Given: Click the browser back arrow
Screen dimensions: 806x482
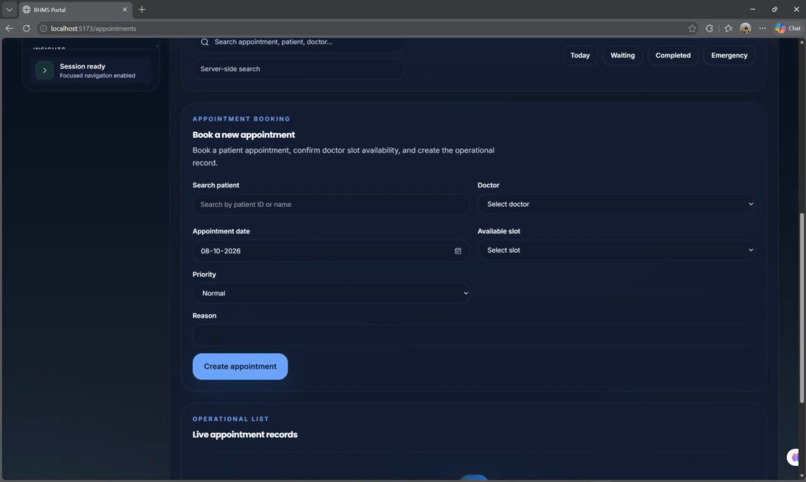Looking at the screenshot, I should (9, 28).
